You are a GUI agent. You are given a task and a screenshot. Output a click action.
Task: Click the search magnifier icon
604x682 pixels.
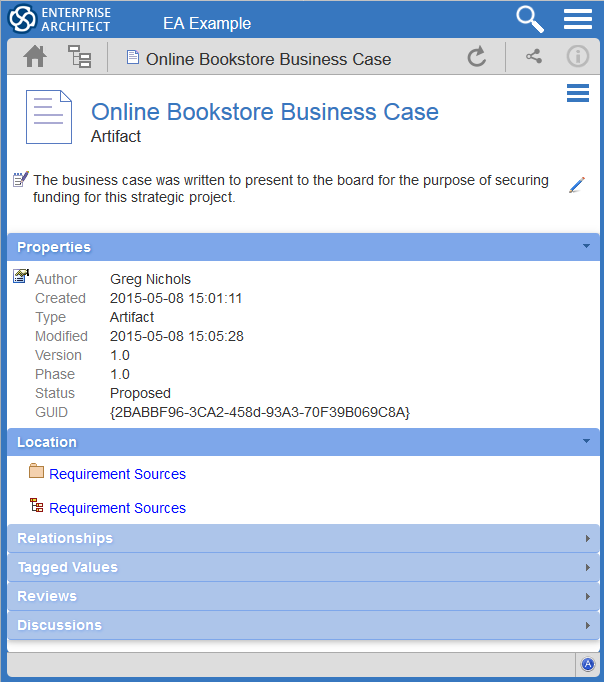pos(529,19)
